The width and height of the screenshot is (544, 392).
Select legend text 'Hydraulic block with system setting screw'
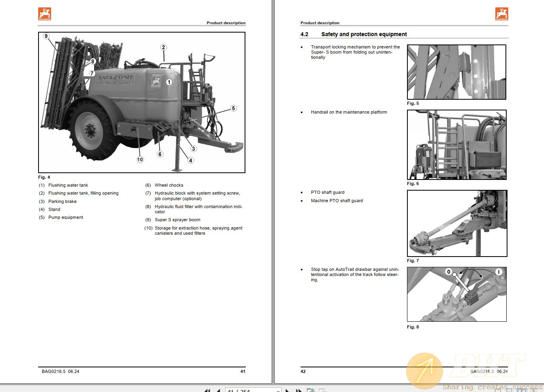[197, 193]
